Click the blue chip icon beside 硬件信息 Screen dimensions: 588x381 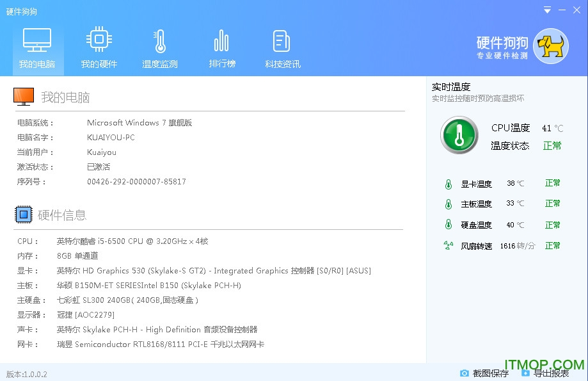click(x=24, y=215)
